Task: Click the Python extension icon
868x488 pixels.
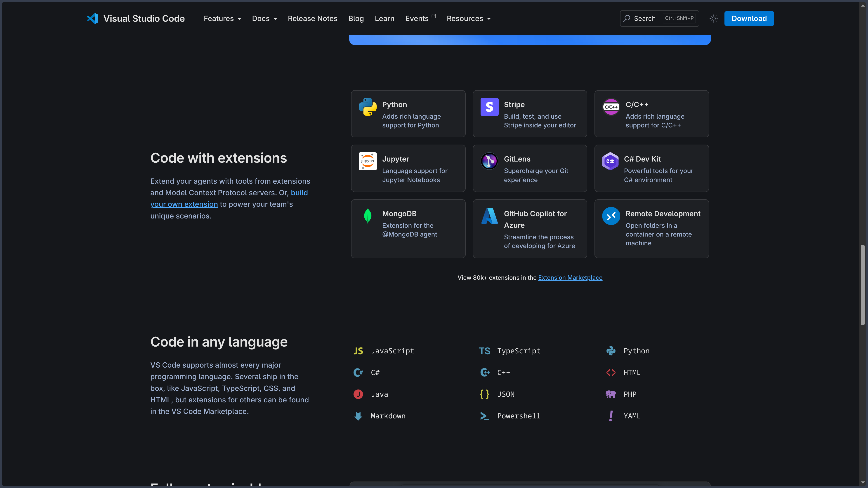Action: pyautogui.click(x=368, y=107)
